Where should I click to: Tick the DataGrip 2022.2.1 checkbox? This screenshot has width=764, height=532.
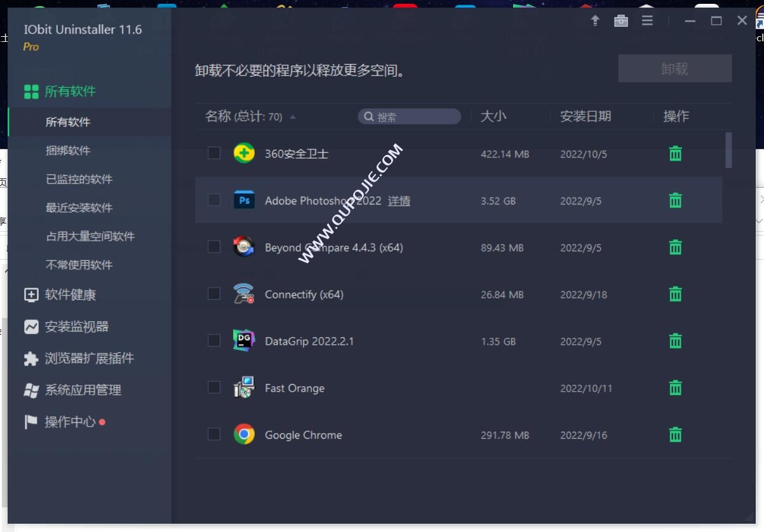point(214,340)
